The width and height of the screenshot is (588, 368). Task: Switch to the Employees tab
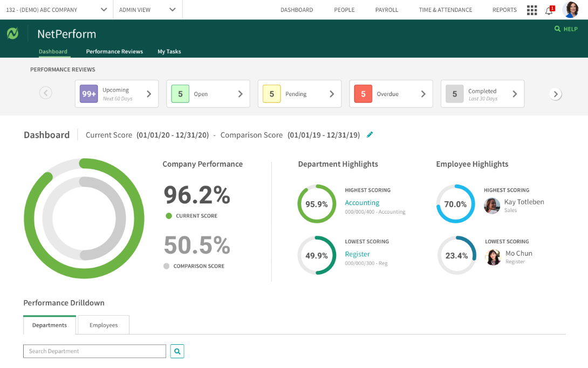pos(104,325)
